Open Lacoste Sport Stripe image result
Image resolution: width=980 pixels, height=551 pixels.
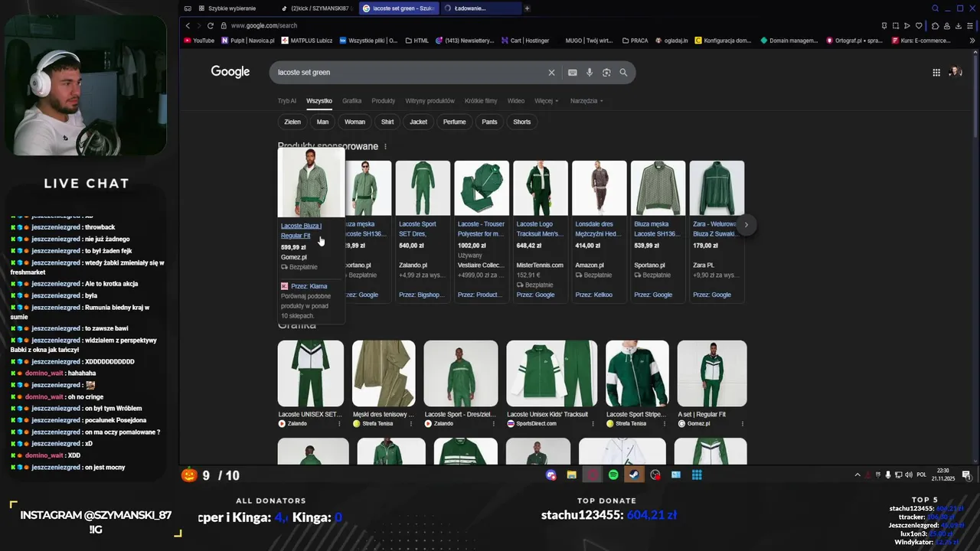click(x=637, y=373)
